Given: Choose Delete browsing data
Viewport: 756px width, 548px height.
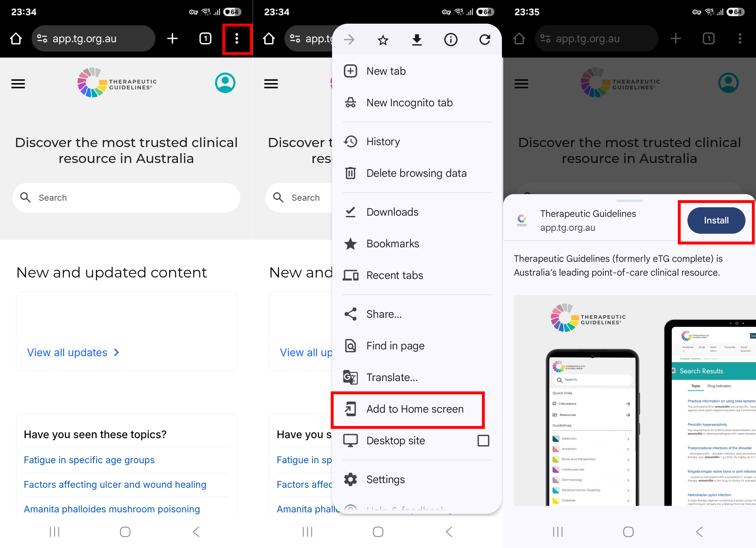Looking at the screenshot, I should tap(417, 173).
